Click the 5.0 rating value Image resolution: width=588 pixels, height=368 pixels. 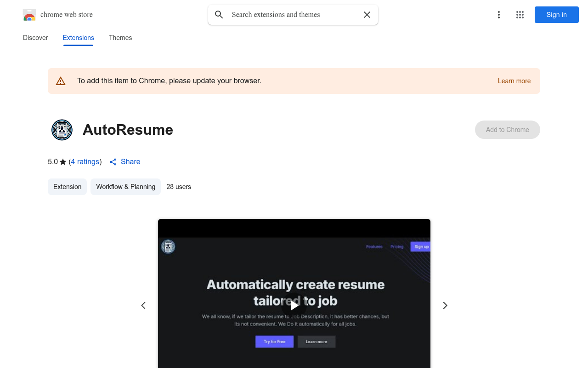(x=53, y=161)
